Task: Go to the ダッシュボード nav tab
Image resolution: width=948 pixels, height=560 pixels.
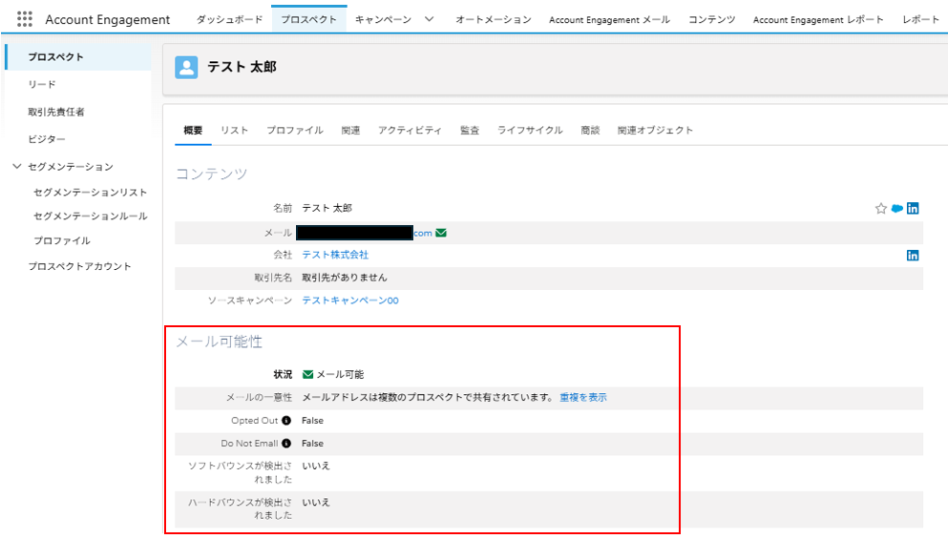Action: pos(229,19)
